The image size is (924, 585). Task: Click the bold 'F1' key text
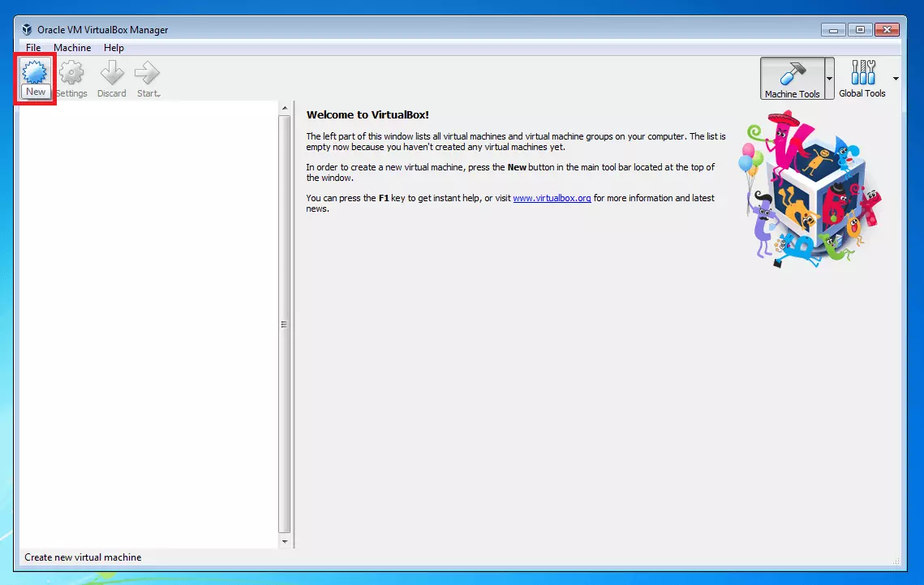click(x=384, y=198)
